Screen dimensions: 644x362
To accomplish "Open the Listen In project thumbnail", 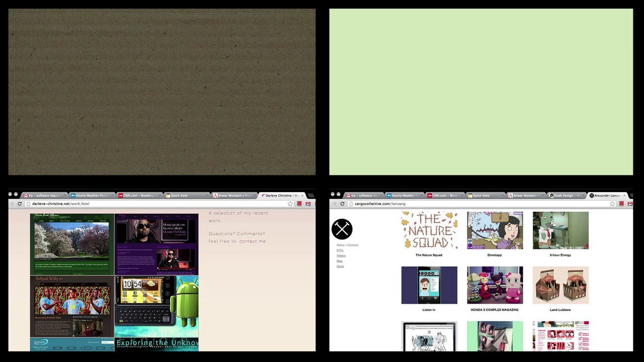I will click(429, 285).
